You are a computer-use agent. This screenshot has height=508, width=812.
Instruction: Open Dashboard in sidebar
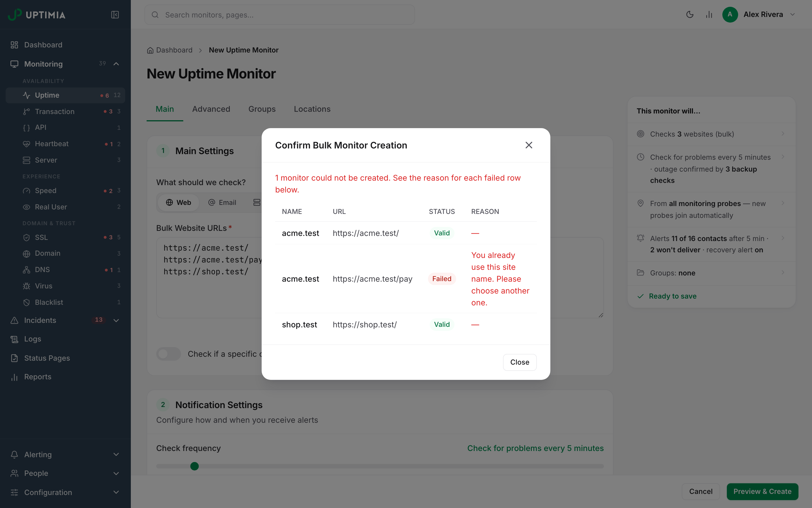point(65,45)
